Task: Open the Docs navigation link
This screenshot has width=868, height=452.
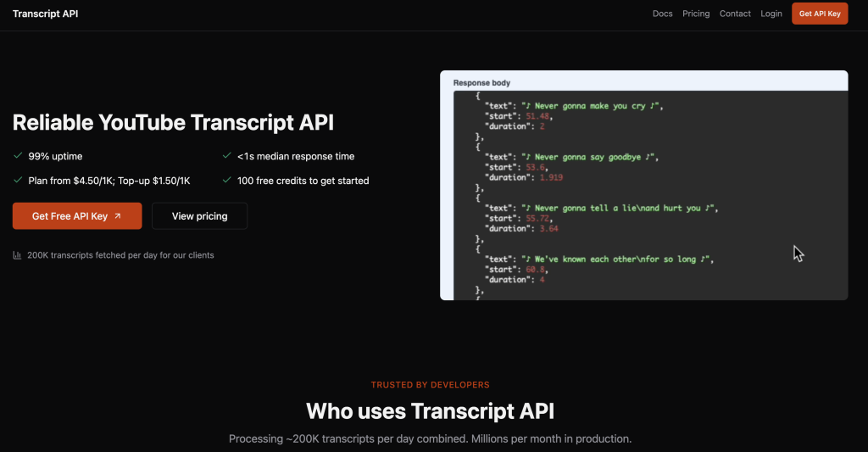Action: [x=662, y=14]
